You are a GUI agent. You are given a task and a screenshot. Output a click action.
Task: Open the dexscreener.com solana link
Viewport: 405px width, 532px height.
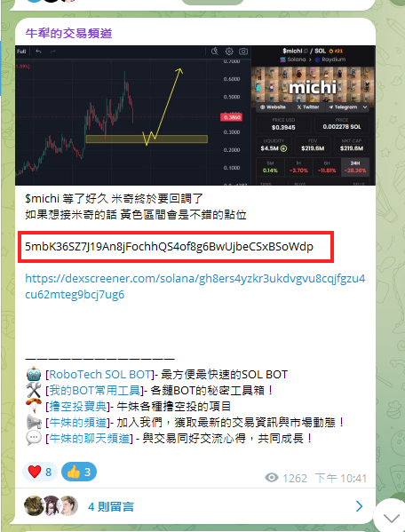point(195,286)
